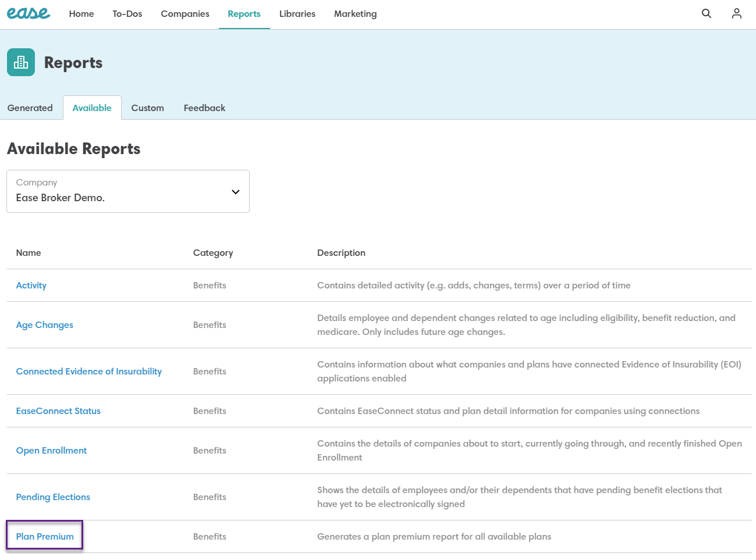Expand the Company dropdown chevron
The width and height of the screenshot is (756, 560).
235,192
